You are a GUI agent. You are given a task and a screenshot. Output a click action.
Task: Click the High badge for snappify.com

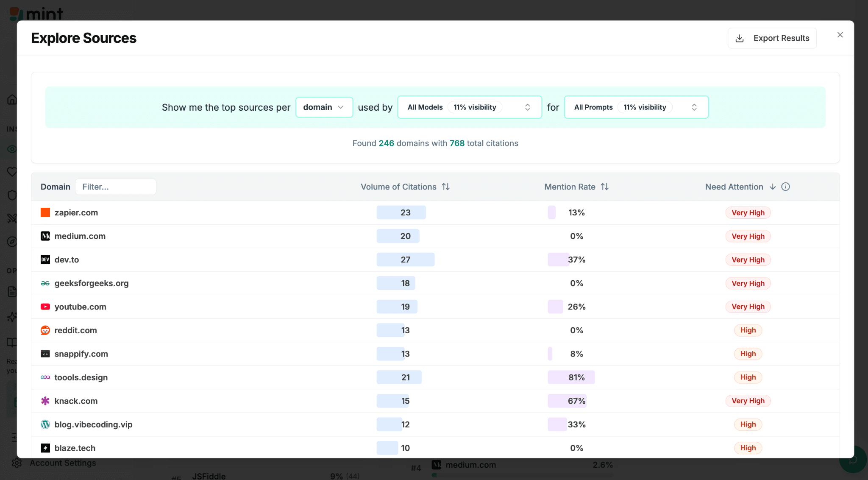tap(748, 354)
